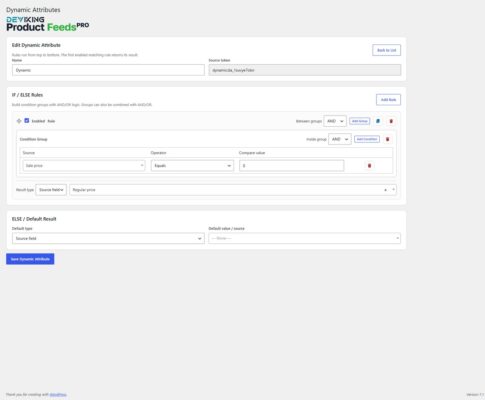
Task: Focus the Compare value input
Action: (291, 166)
